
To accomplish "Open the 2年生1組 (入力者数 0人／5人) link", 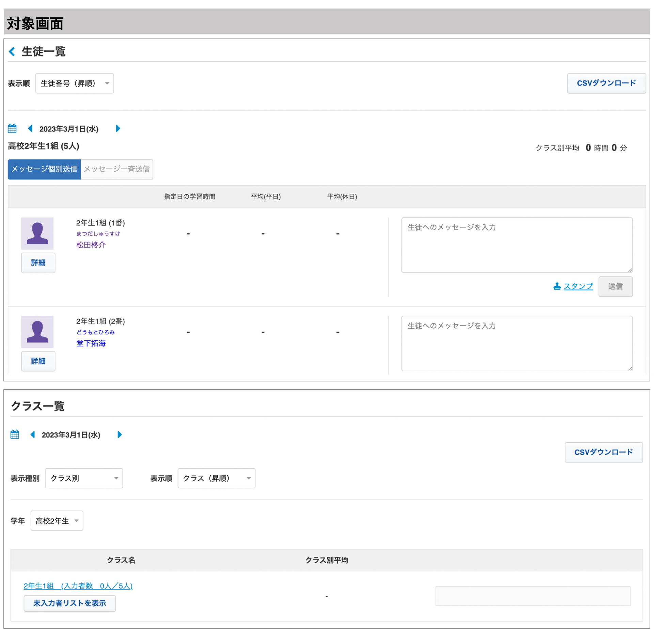I will pyautogui.click(x=78, y=586).
